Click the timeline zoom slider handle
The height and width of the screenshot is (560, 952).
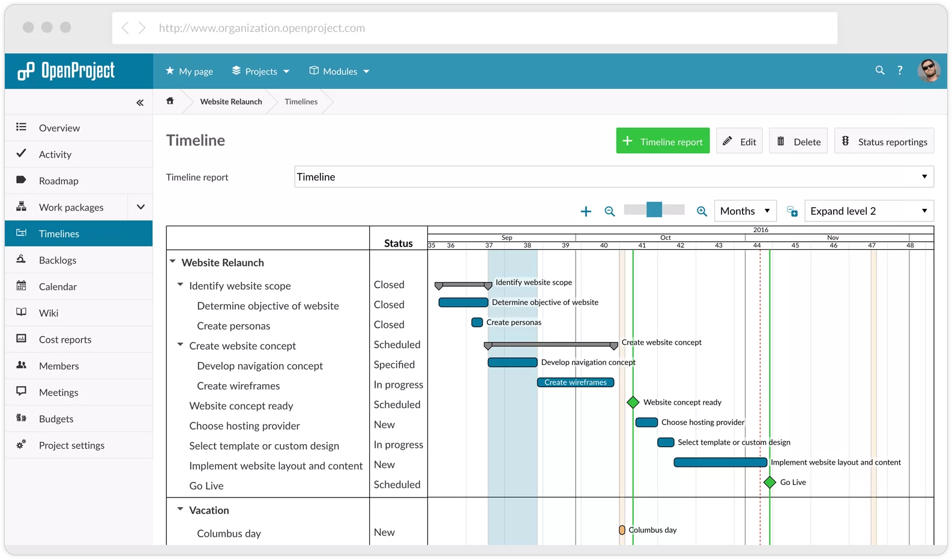(654, 209)
